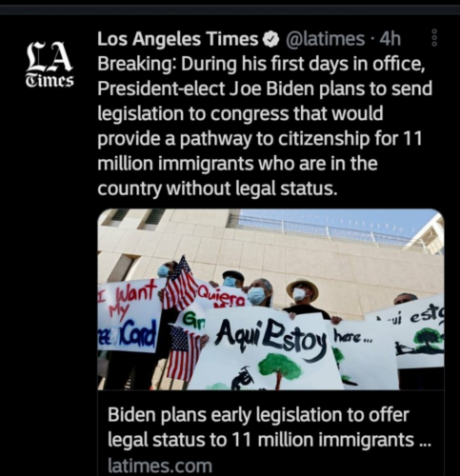Open the Los Angeles Times display name

(x=178, y=39)
